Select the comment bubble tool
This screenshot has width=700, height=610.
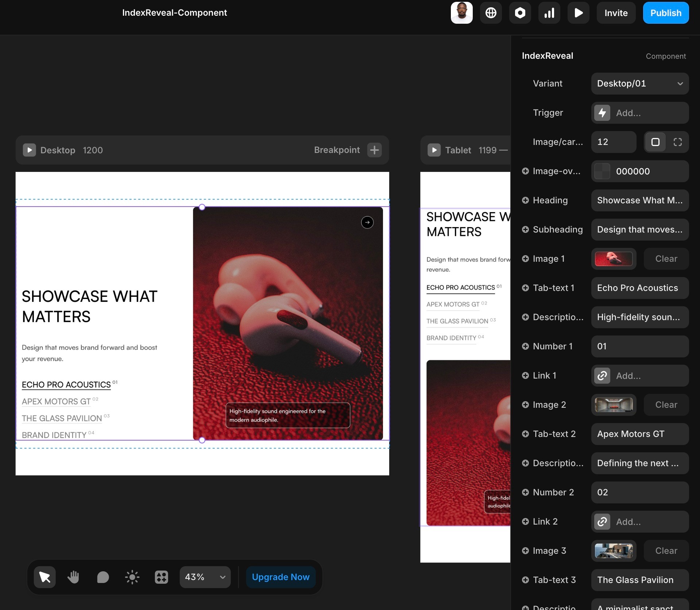click(103, 577)
